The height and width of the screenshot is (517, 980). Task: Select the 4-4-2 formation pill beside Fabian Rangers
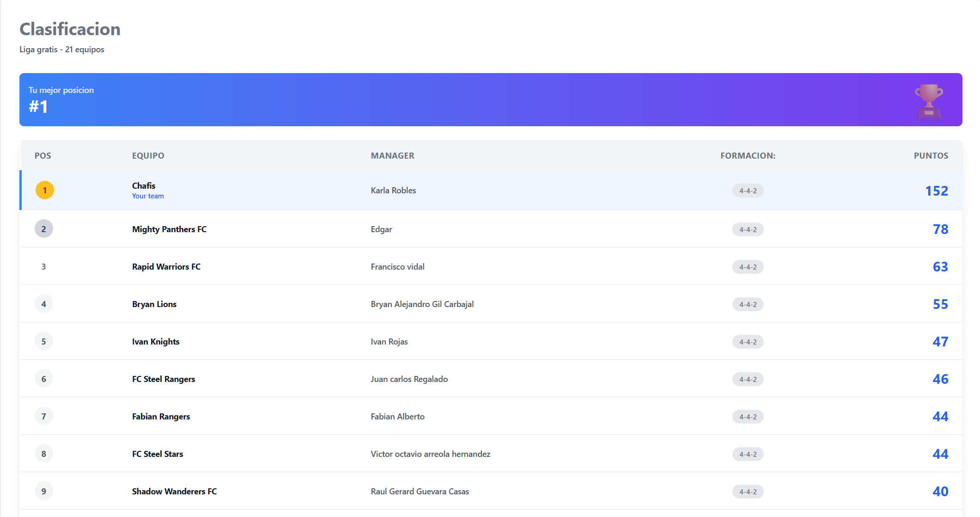748,416
